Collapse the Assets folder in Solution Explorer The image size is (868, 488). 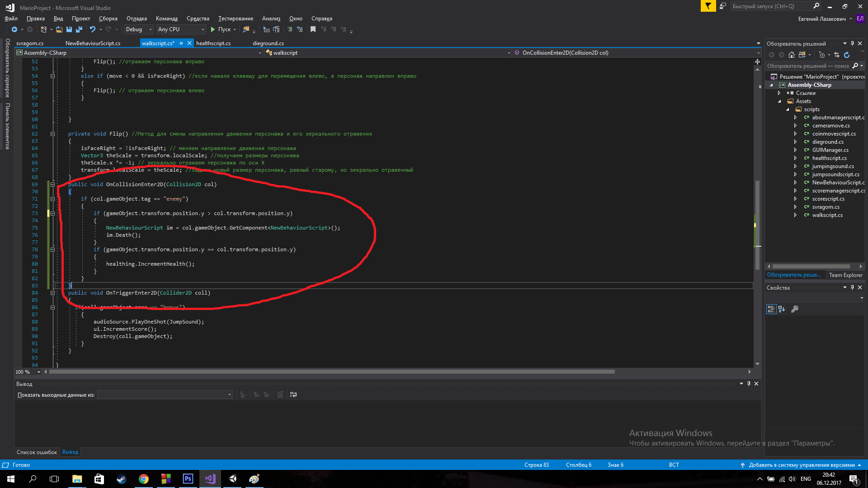(779, 101)
